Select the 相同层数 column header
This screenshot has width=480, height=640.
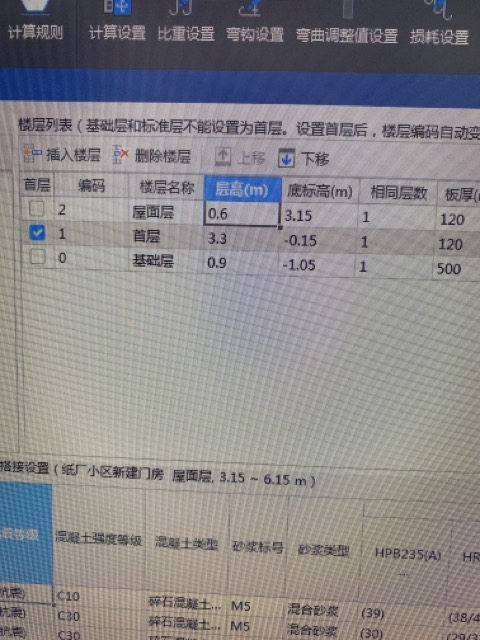pos(398,192)
